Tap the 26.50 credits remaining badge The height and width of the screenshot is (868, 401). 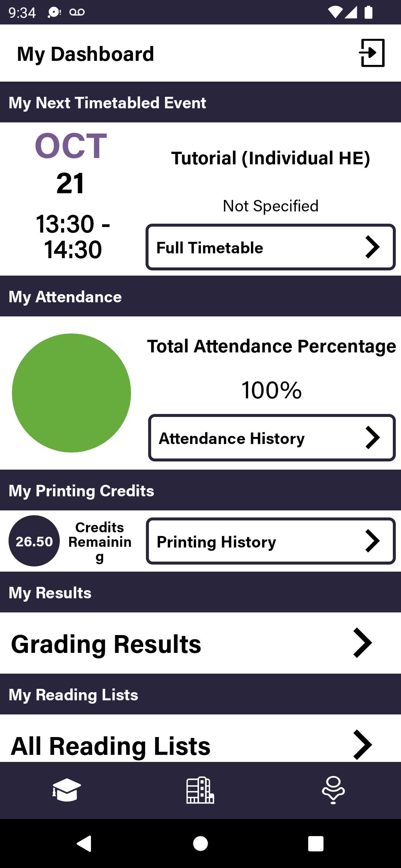click(34, 541)
